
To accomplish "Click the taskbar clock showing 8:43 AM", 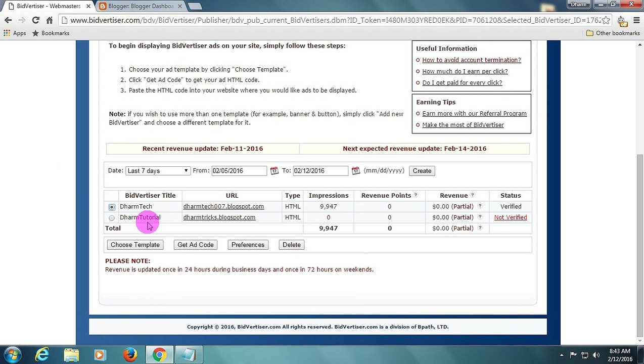I will 619,355.
